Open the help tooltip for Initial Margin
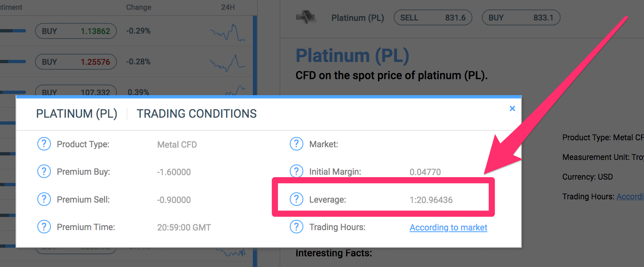The image size is (644, 267). pos(296,171)
